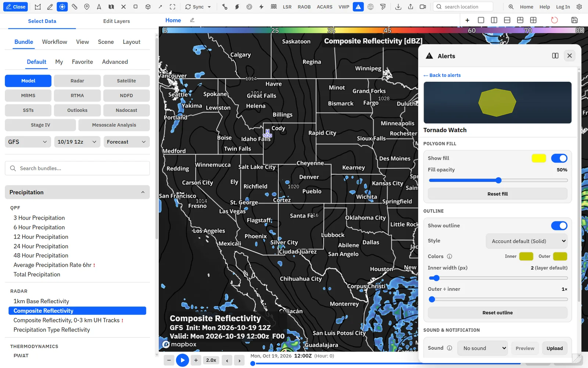Open the Forecast dropdown

tap(126, 142)
